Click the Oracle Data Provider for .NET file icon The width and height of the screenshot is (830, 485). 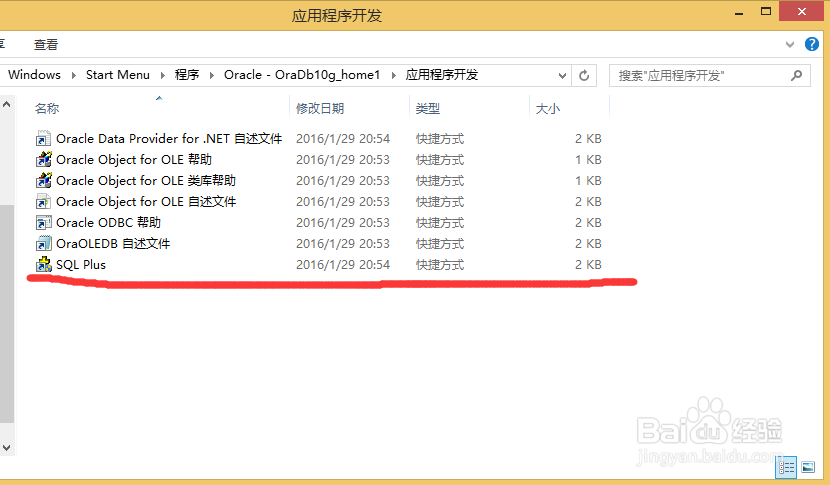43,138
